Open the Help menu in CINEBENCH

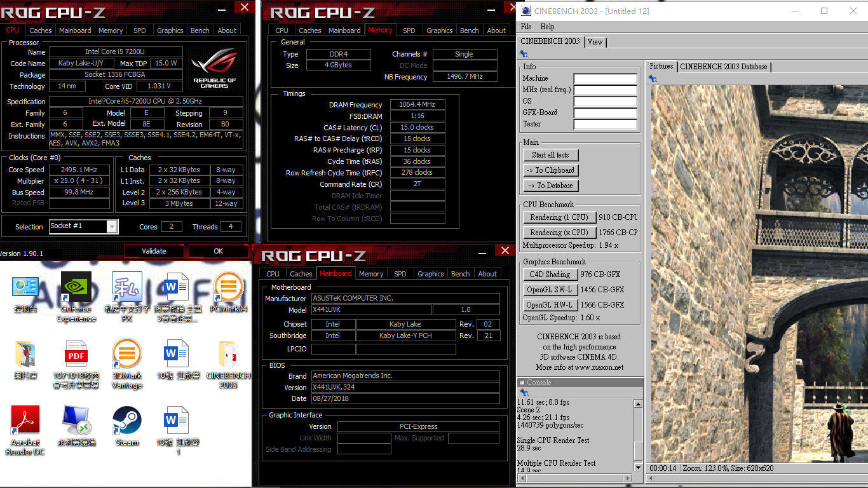coord(547,27)
